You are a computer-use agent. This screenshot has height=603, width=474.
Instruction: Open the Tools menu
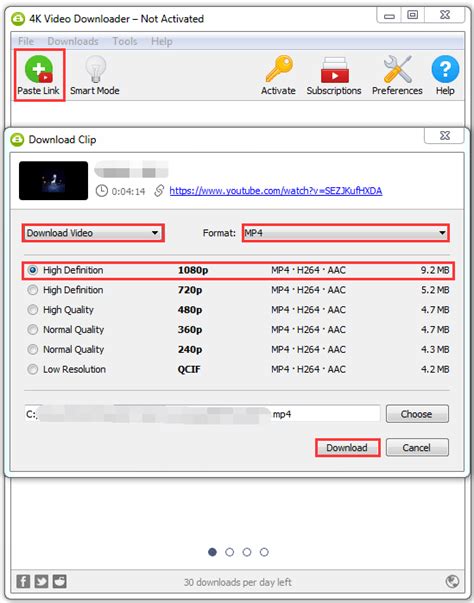tap(125, 41)
